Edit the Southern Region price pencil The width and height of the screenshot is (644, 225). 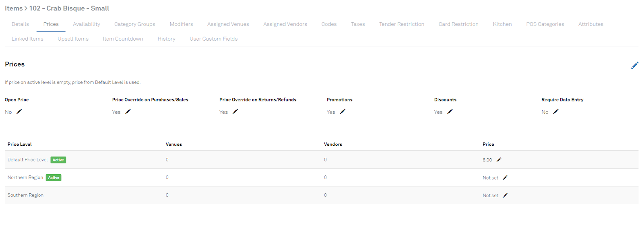coord(505,195)
